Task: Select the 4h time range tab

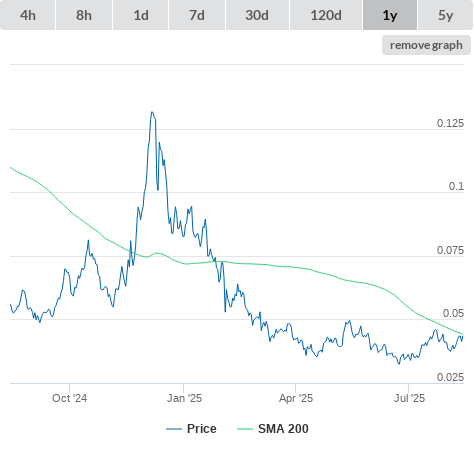Action: pyautogui.click(x=28, y=15)
